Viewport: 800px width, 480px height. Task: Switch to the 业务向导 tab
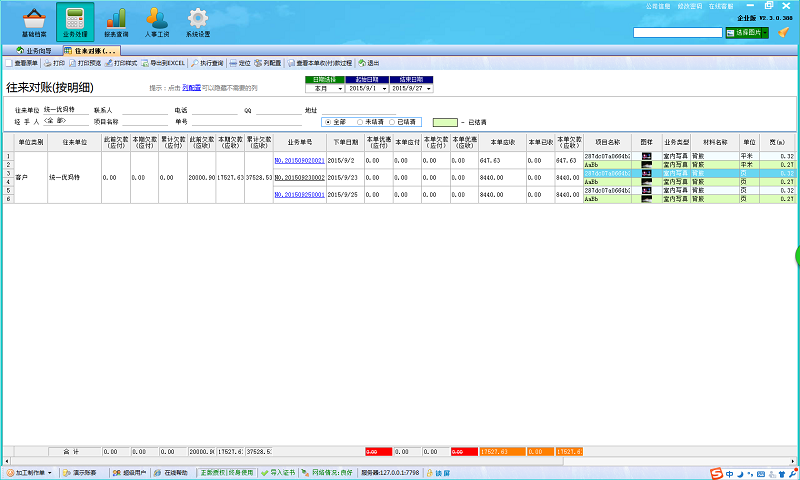pyautogui.click(x=37, y=49)
